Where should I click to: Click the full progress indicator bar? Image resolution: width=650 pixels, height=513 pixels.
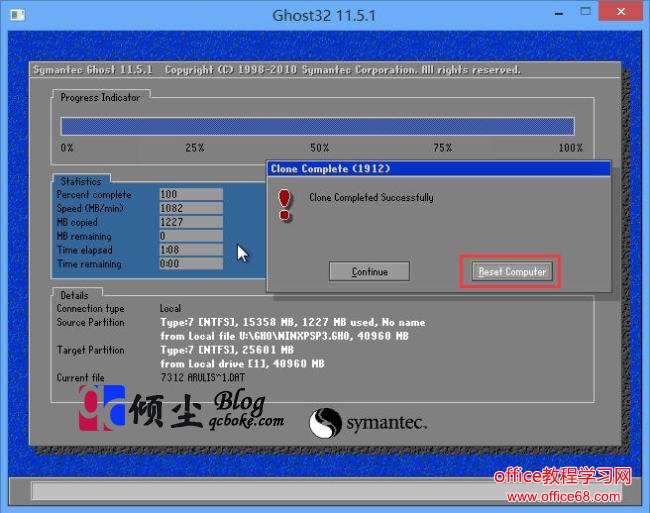tap(318, 126)
